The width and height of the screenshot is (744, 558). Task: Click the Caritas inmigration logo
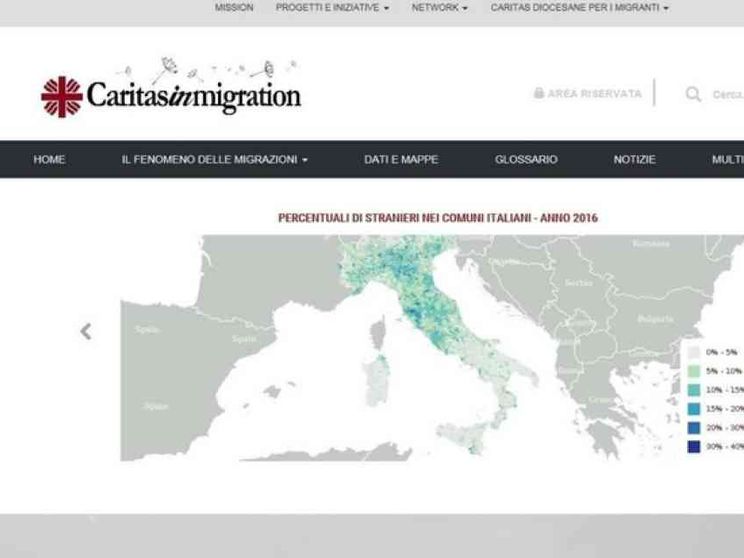[x=171, y=88]
